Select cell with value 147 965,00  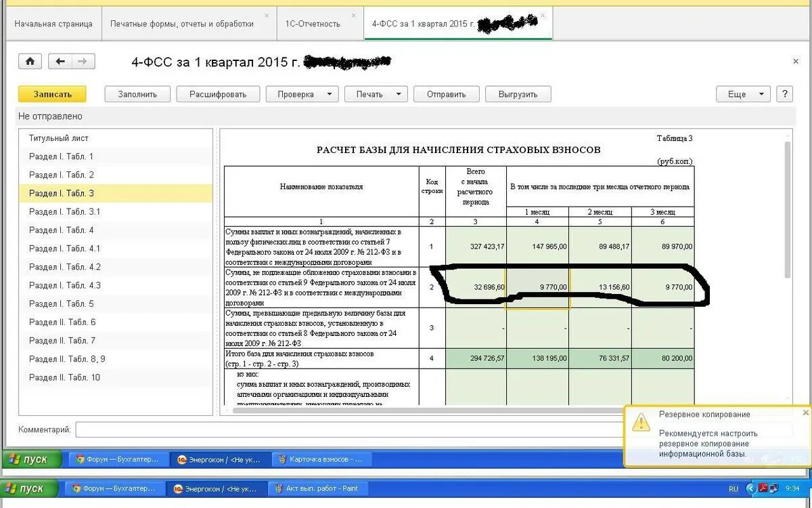[x=537, y=247]
